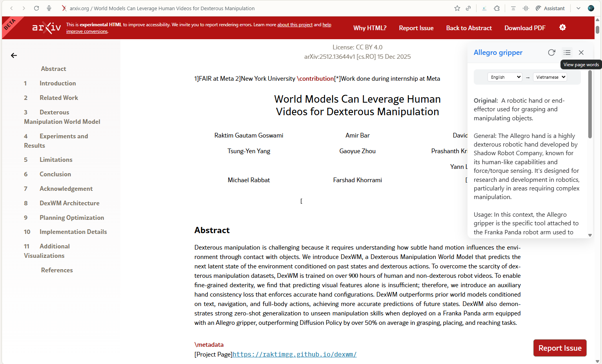
Task: Open the View page words list
Action: (x=567, y=53)
